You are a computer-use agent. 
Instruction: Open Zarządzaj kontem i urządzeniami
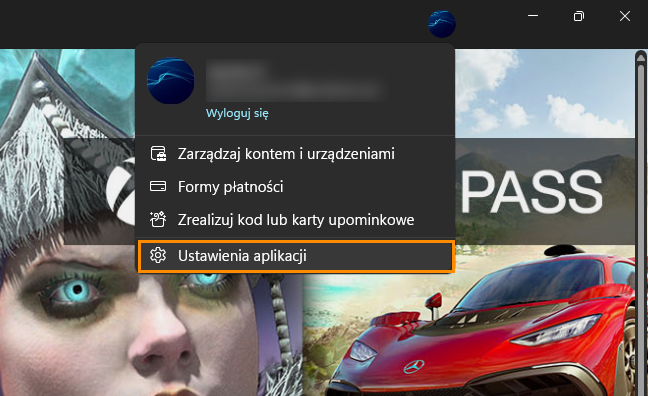coord(295,154)
